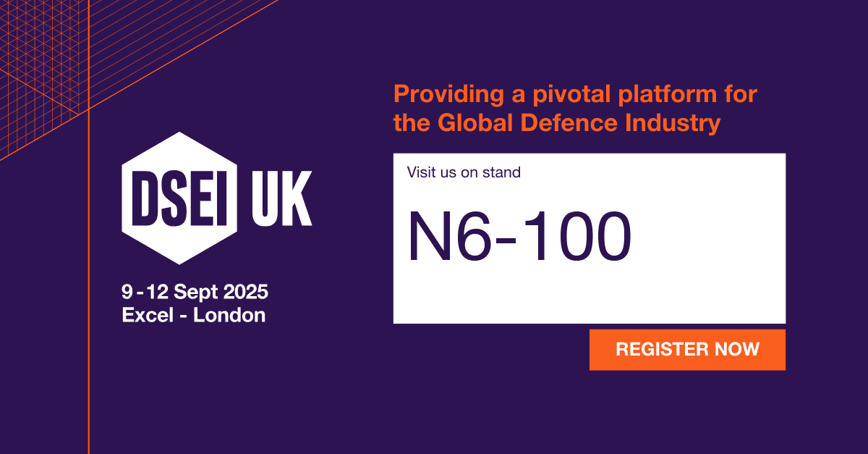This screenshot has width=868, height=454.
Task: Click the word 'London' under the logo
Action: pos(229,315)
